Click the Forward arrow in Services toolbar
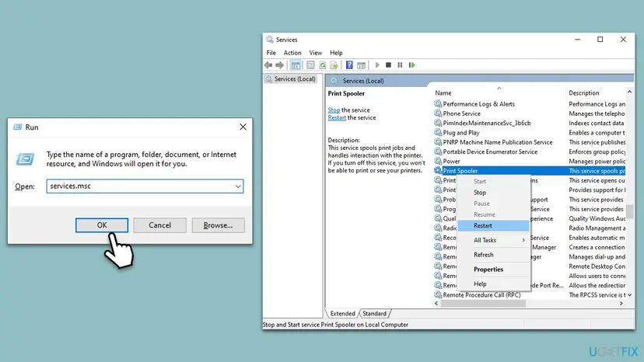This screenshot has width=644, height=362. click(x=280, y=64)
